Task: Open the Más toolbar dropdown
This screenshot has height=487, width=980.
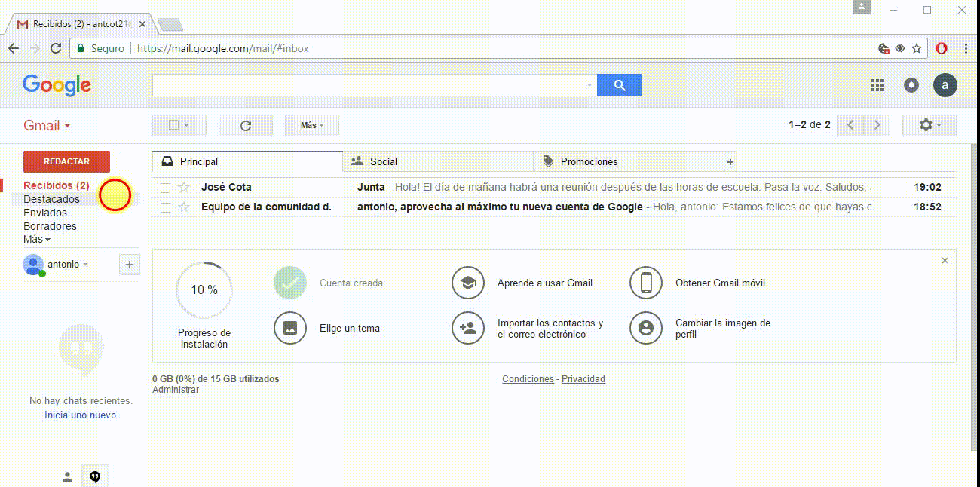Action: point(312,126)
